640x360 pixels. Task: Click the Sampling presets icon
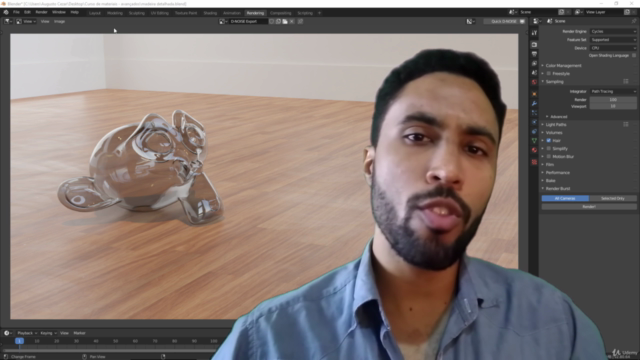tap(626, 82)
